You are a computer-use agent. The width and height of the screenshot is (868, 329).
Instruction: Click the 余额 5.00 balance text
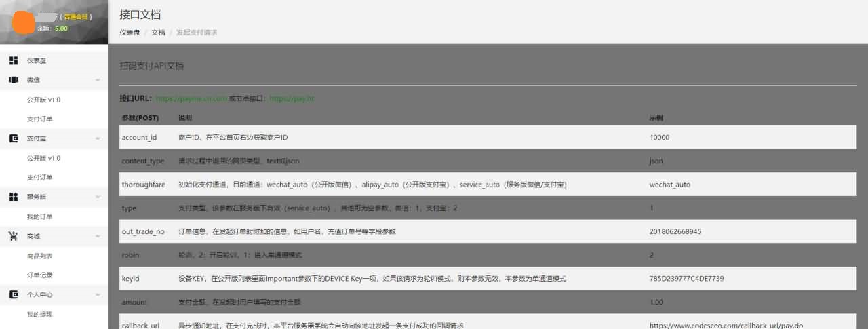(52, 28)
